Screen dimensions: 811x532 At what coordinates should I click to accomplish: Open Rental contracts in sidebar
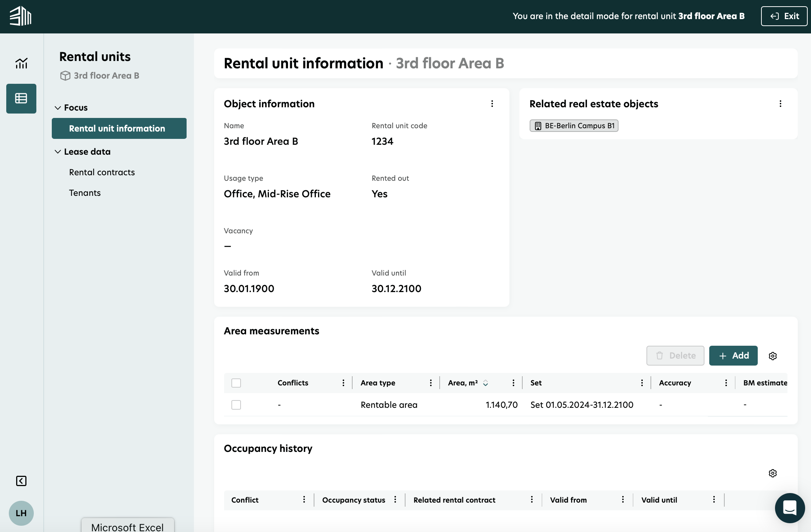pos(102,172)
